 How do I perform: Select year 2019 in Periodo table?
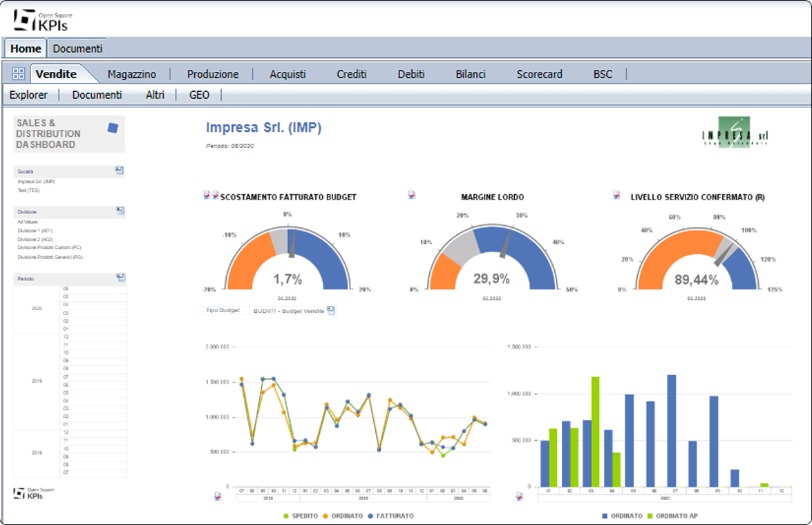click(37, 381)
